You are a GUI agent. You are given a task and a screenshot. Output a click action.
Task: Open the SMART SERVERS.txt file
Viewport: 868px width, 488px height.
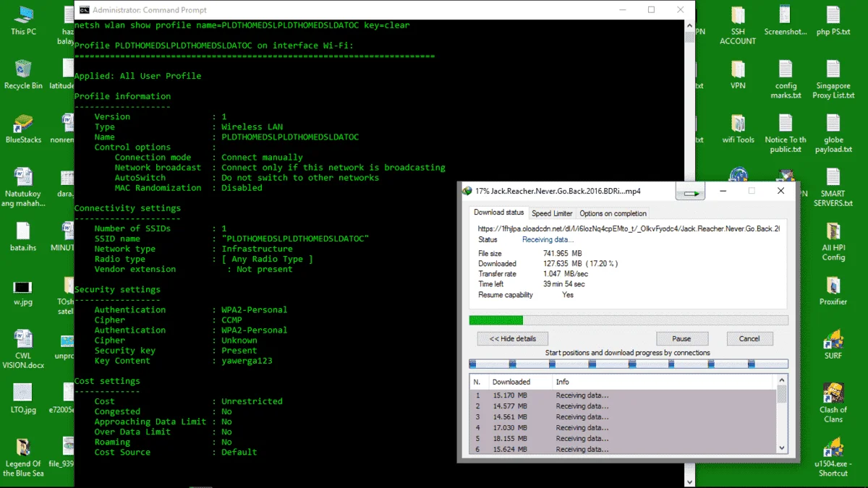tap(833, 188)
